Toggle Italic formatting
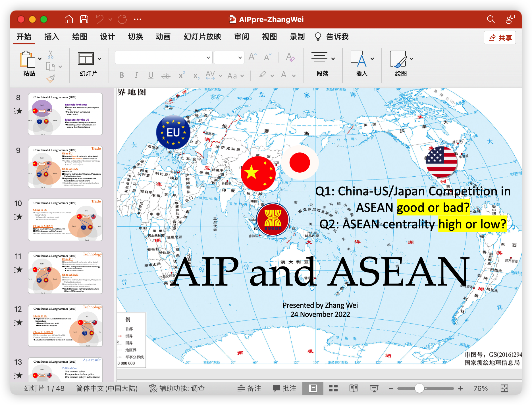The height and width of the screenshot is (405, 532). 136,75
